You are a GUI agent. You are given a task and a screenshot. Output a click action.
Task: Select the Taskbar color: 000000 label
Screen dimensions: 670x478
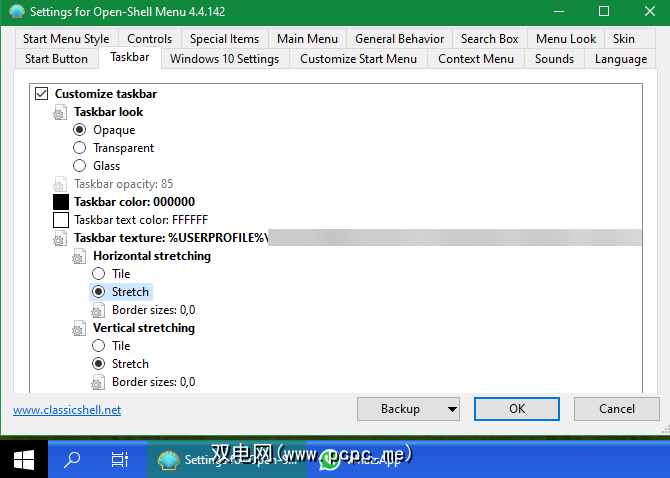[134, 202]
